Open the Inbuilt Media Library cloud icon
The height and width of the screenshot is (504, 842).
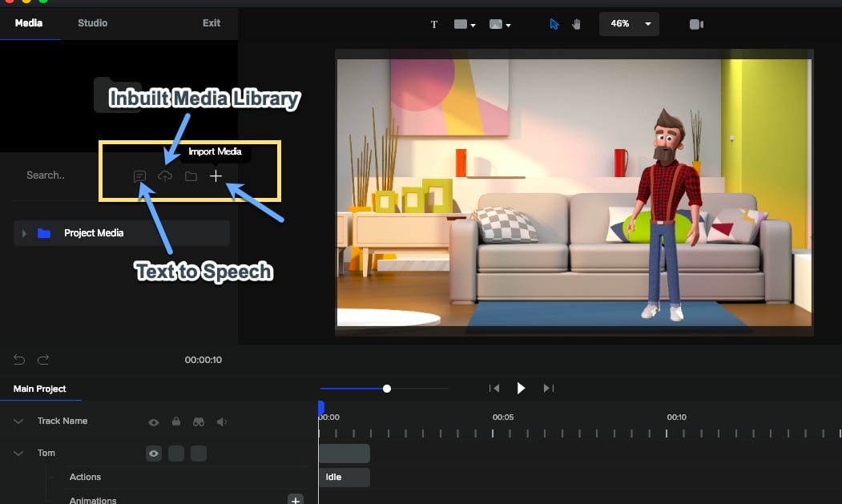(x=165, y=175)
